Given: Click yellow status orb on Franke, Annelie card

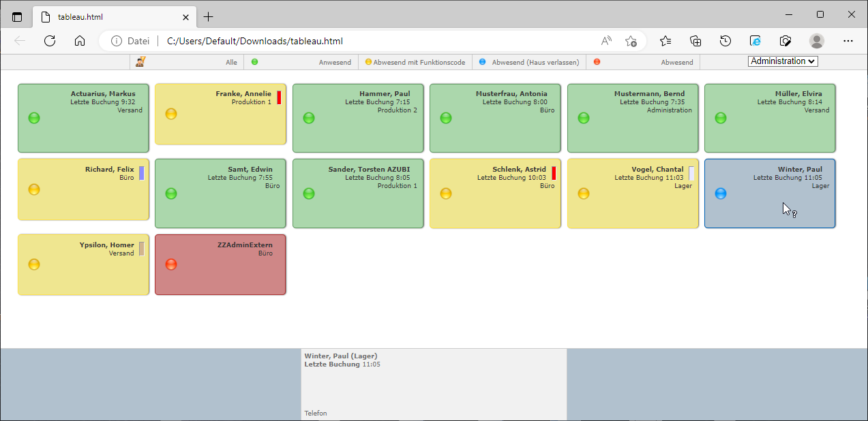Looking at the screenshot, I should tap(171, 114).
